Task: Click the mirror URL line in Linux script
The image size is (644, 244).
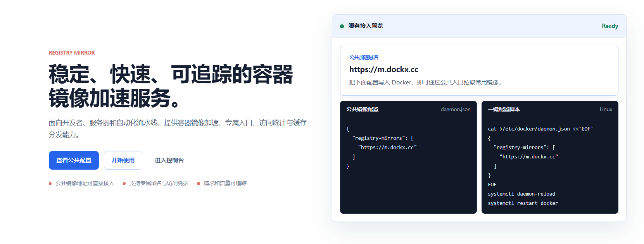Action: click(529, 157)
